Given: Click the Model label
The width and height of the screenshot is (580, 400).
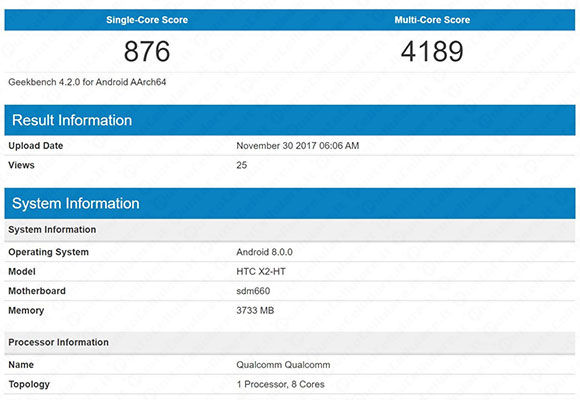Looking at the screenshot, I should click(22, 272).
